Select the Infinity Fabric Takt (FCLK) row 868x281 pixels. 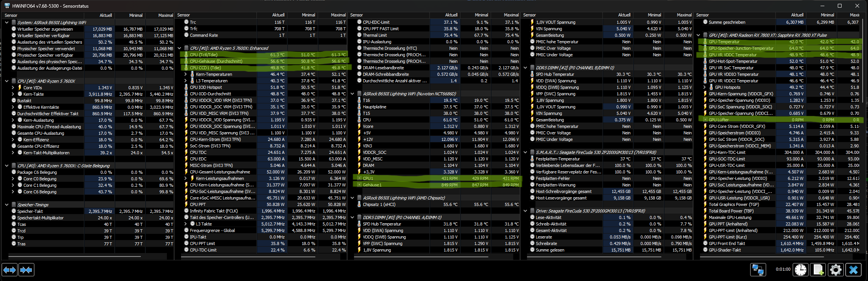262,211
